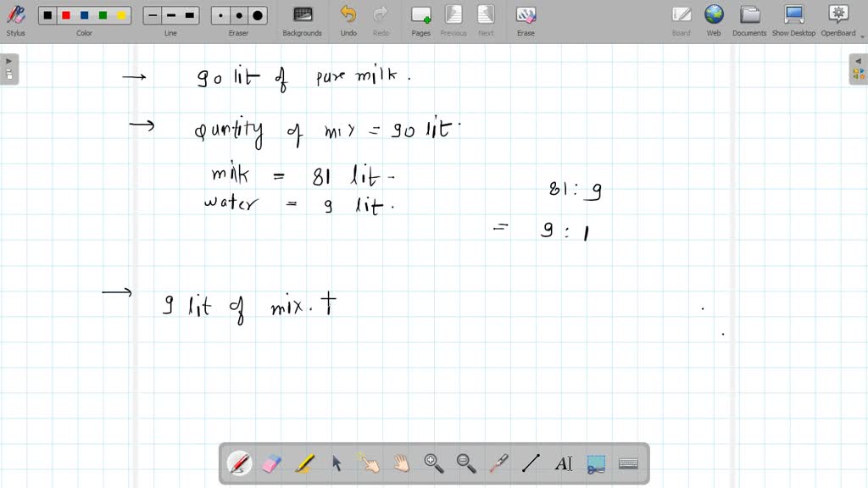Select the Line drawing tool
Screen dimensions: 868x488
[530, 463]
